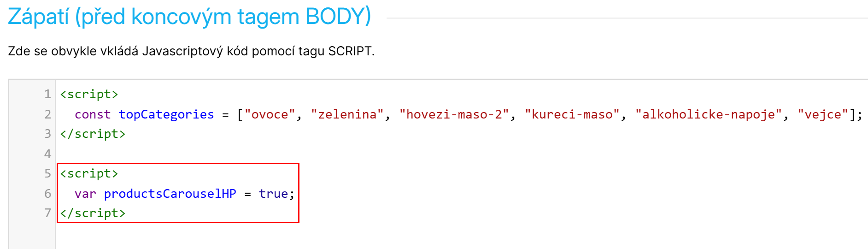
Task: Click the "vejce" array item
Action: pos(823,114)
